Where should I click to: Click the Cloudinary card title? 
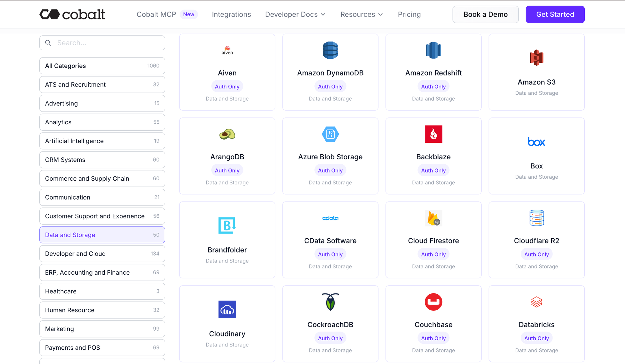tap(227, 334)
